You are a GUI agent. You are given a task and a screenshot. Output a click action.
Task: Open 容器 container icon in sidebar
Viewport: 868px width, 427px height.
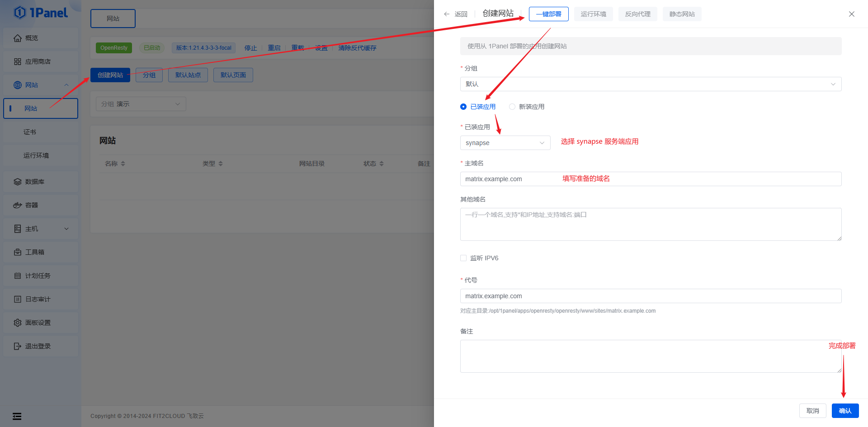tap(18, 205)
